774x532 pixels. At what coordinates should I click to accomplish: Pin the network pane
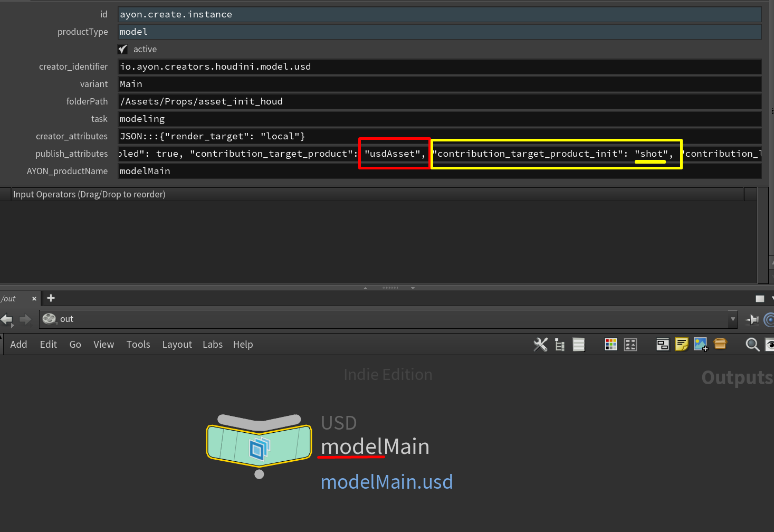coord(752,319)
